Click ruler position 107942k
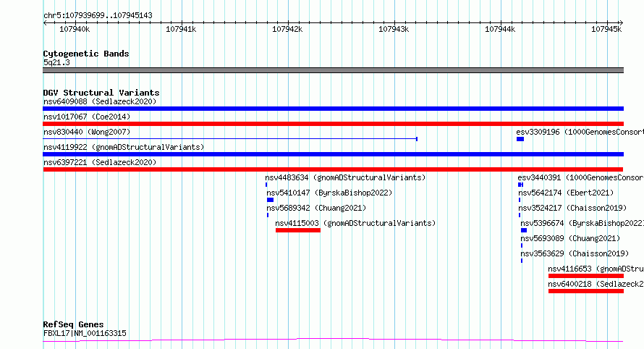Screen dimensions: 644x349 [287, 29]
